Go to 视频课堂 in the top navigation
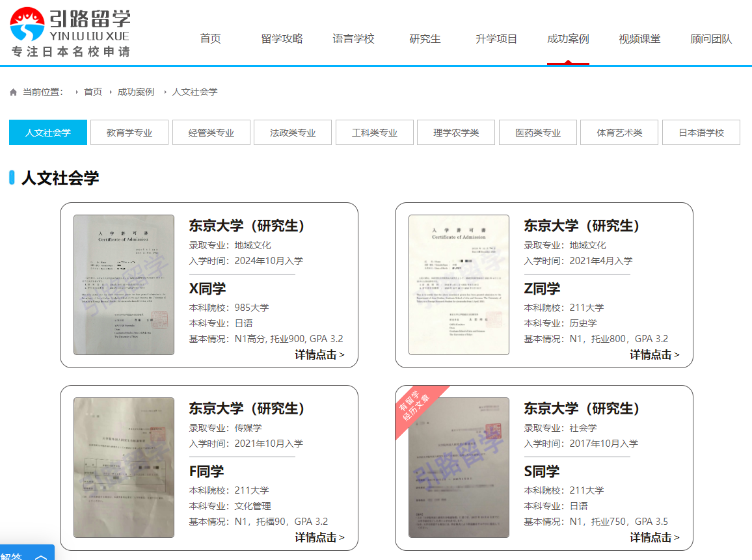Image resolution: width=752 pixels, height=560 pixels. coord(639,39)
